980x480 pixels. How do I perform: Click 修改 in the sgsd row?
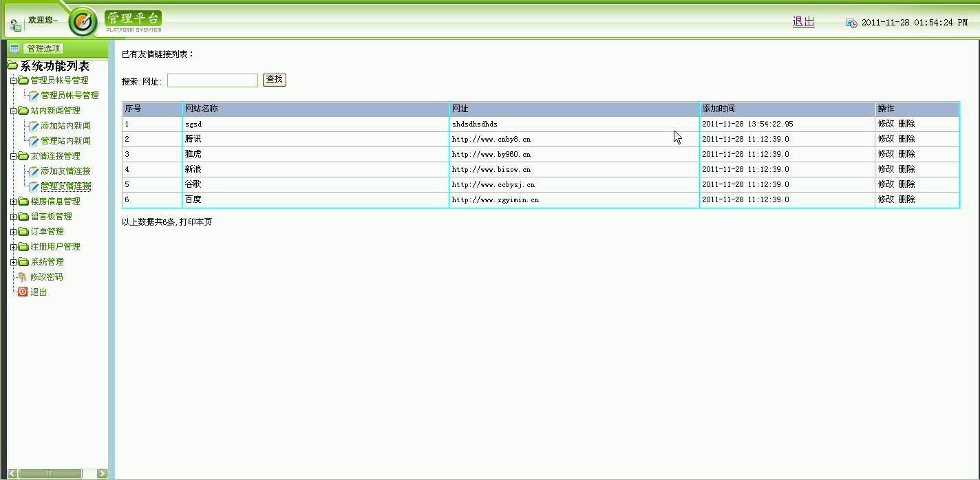click(886, 124)
